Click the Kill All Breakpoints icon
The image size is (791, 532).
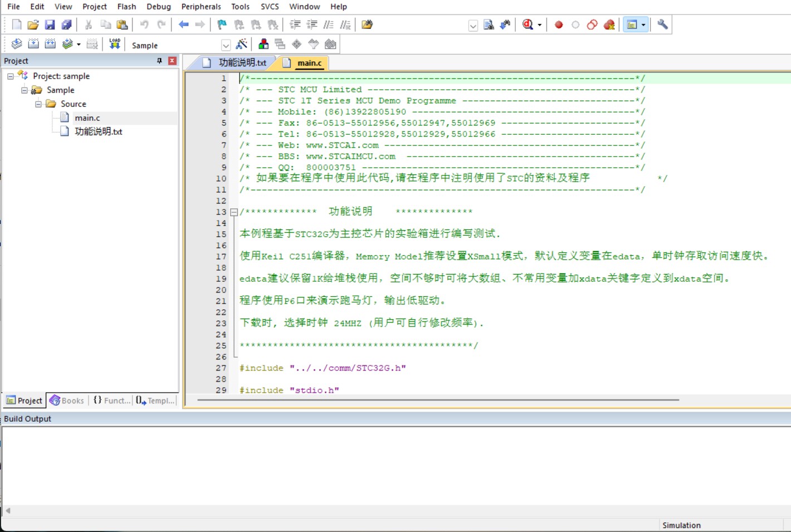click(609, 25)
